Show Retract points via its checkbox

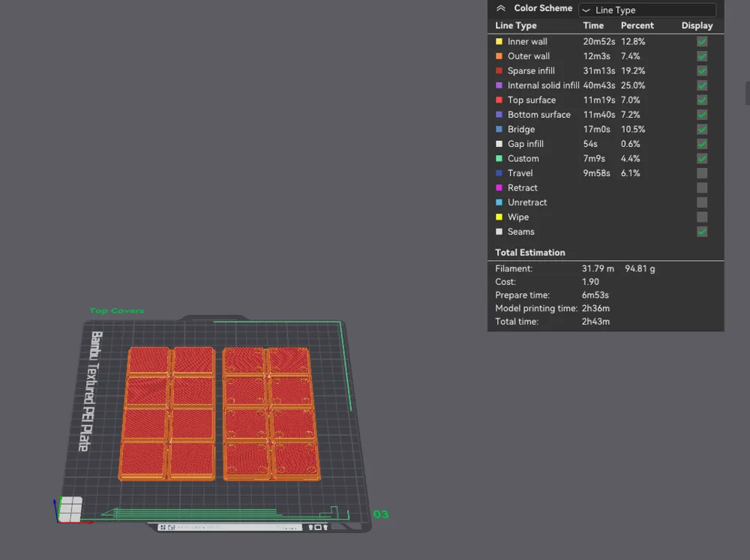coord(702,188)
